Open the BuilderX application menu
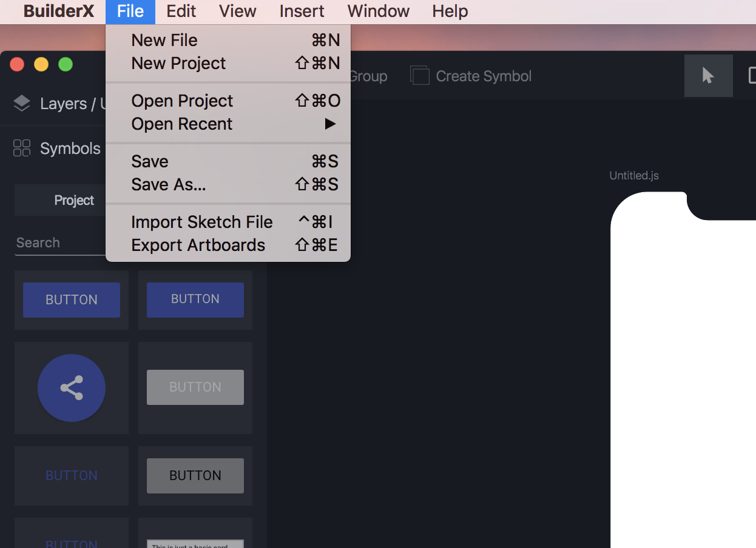 click(59, 11)
